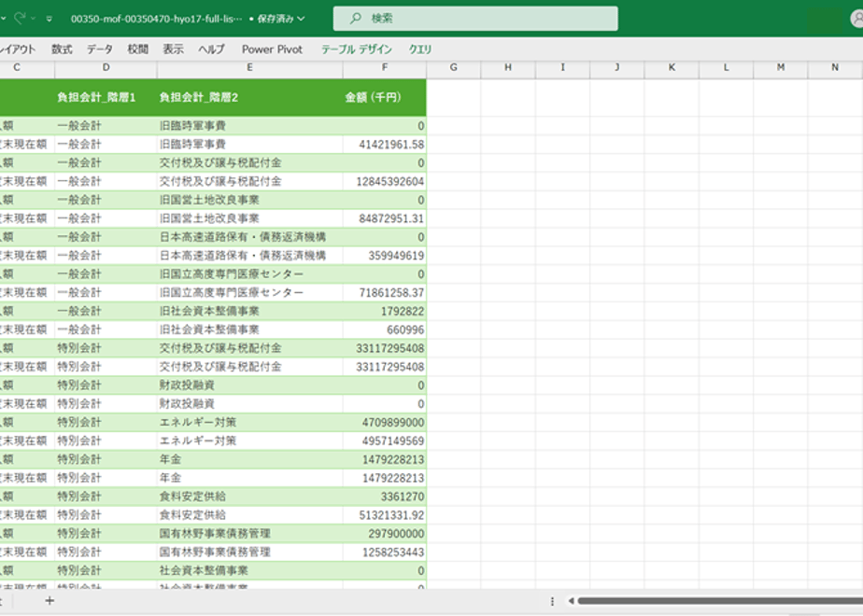Select cell with value 359949619
Screen dimensions: 863x616
(x=384, y=255)
